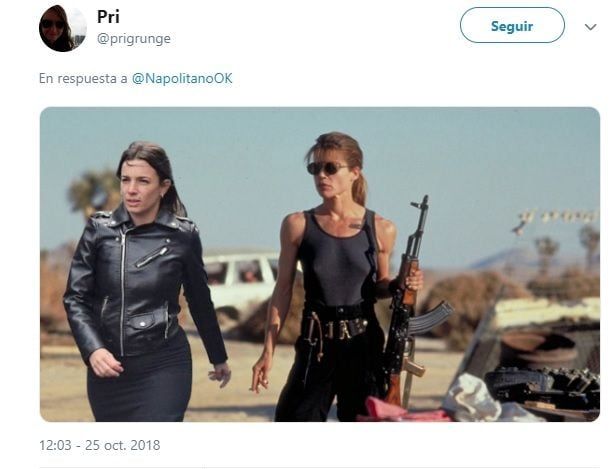Click the Seguir follow button

pos(512,26)
